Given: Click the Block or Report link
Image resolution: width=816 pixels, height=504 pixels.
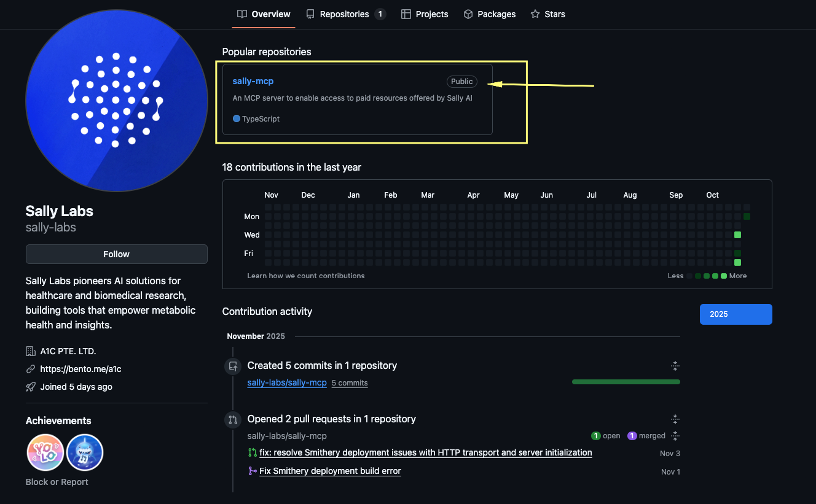Looking at the screenshot, I should click(57, 482).
